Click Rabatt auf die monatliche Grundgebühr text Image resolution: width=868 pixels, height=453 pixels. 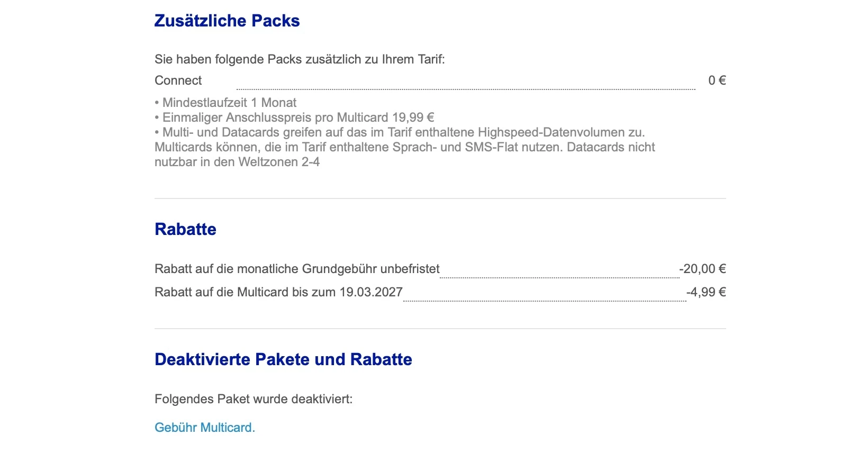click(297, 269)
